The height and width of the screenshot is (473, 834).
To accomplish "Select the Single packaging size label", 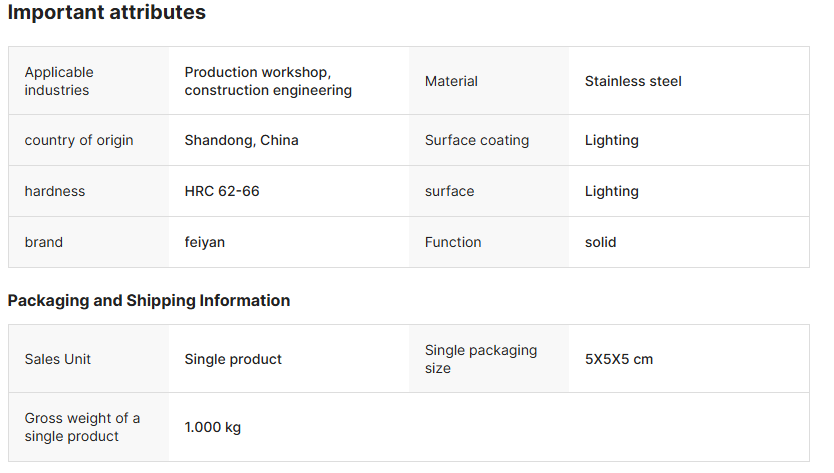I will pos(481,359).
